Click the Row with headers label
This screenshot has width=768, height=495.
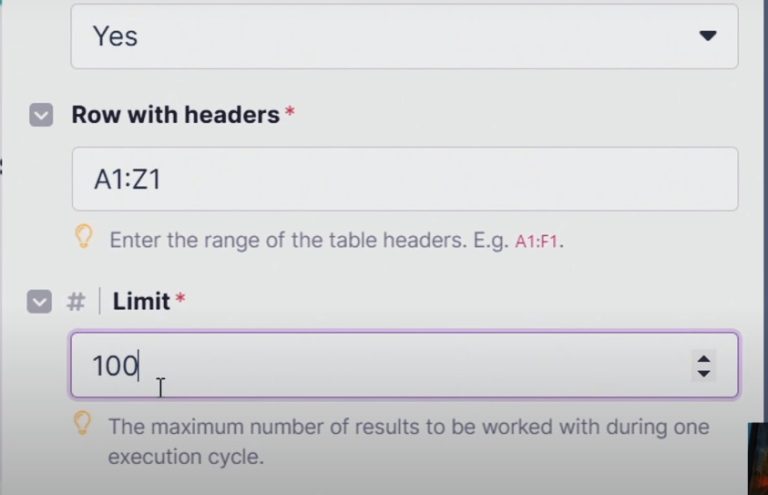point(175,115)
